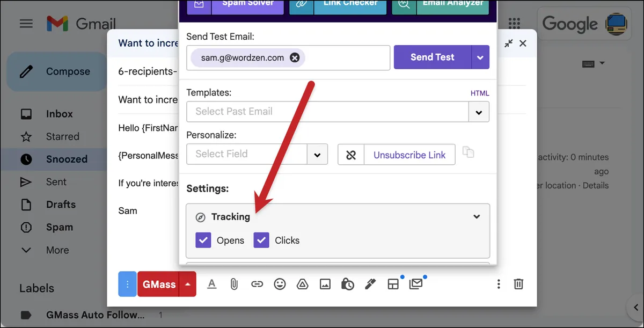Close the compose window with the X icon
Image resolution: width=644 pixels, height=328 pixels.
[x=523, y=43]
